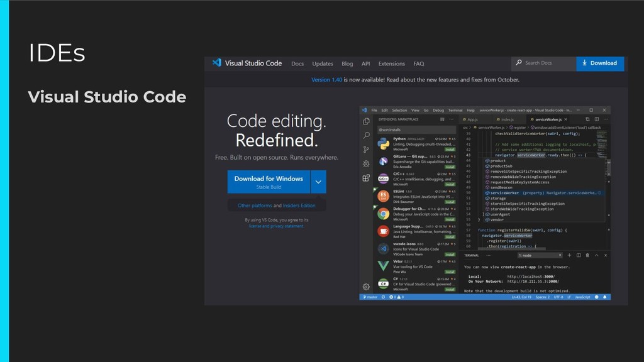Click the JavaScript language mode in the status bar
The height and width of the screenshot is (362, 644).
pos(582,297)
